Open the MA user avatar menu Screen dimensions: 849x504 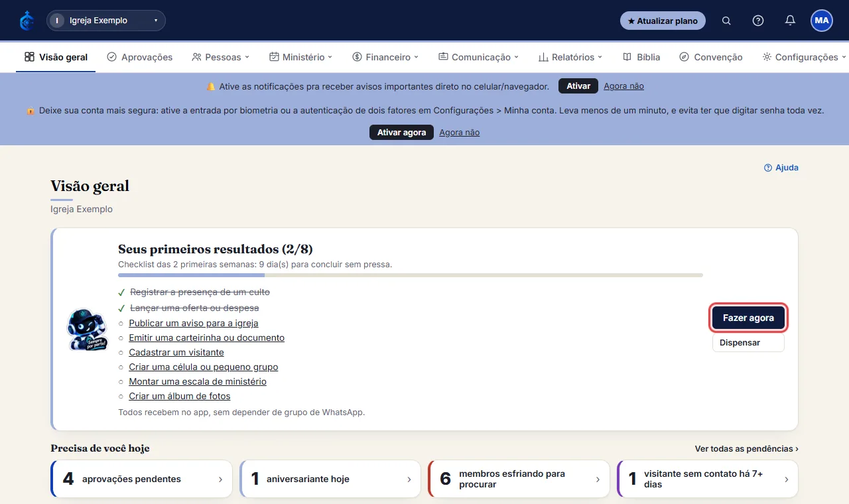click(822, 21)
